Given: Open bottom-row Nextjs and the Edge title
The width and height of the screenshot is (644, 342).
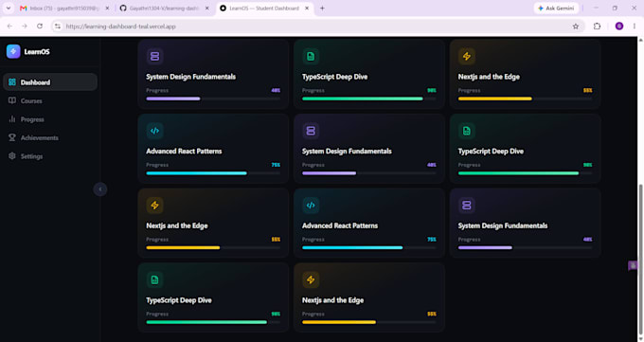Looking at the screenshot, I should (x=332, y=300).
